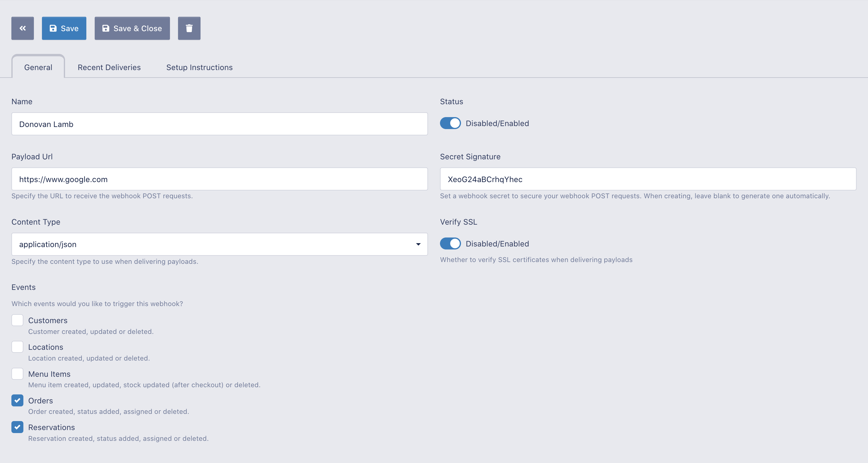868x463 pixels.
Task: Click the blue Save button
Action: tap(64, 28)
